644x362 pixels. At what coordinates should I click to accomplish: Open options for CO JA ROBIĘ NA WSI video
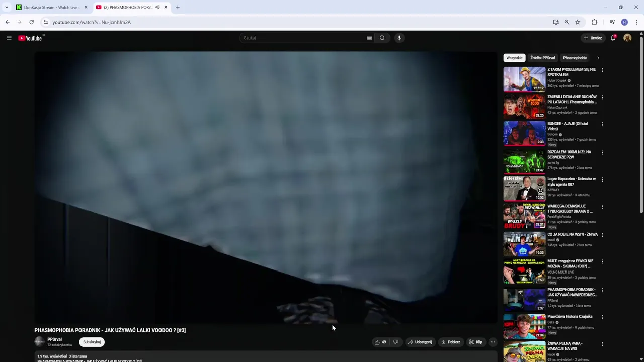tap(602, 235)
